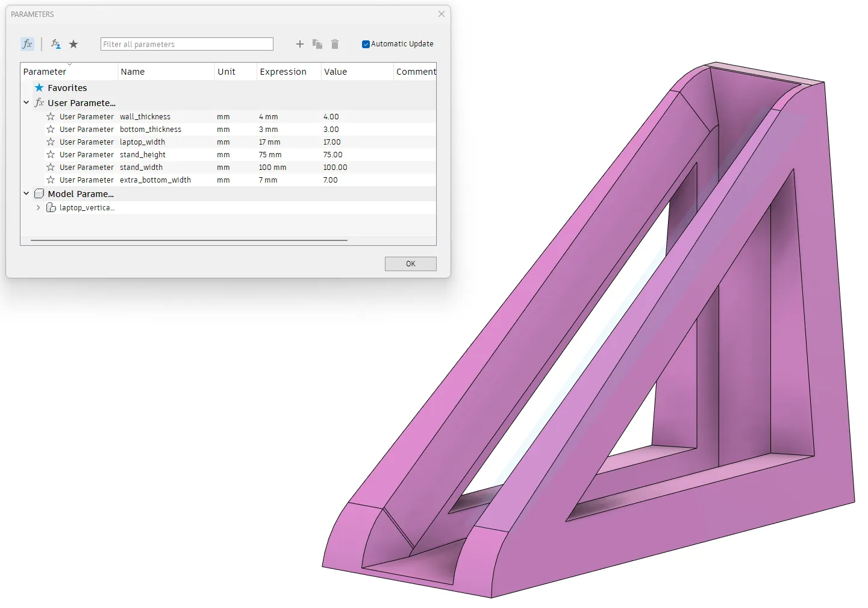Click the fx user parameters filter icon
The height and width of the screenshot is (608, 868).
[27, 44]
